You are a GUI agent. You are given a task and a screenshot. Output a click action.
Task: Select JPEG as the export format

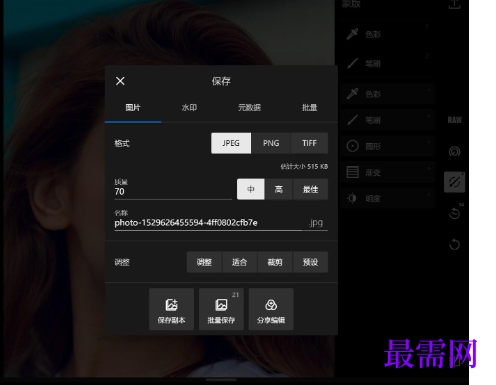(231, 143)
